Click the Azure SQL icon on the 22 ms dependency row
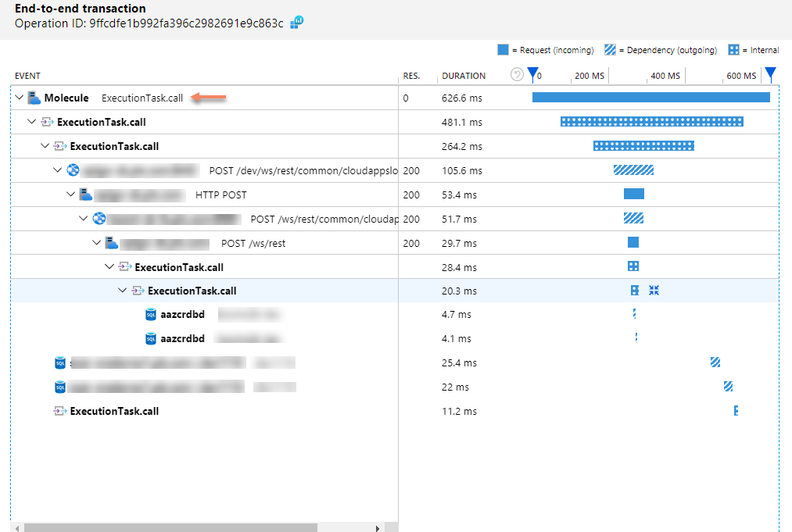The image size is (792, 532). (60, 386)
